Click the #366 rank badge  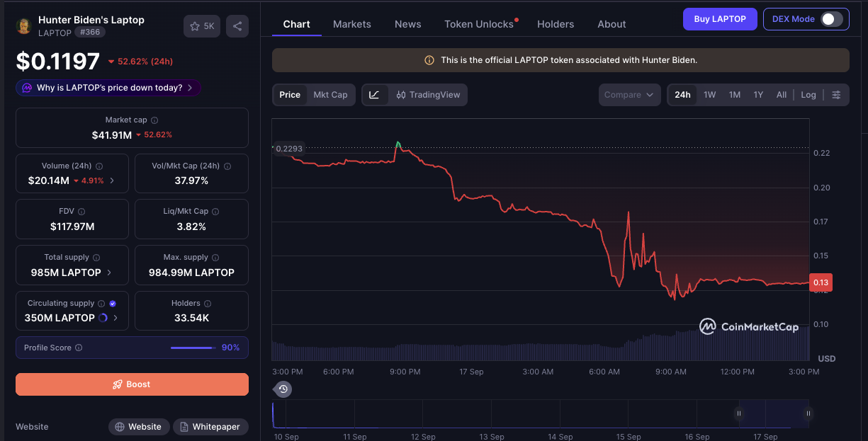click(90, 33)
